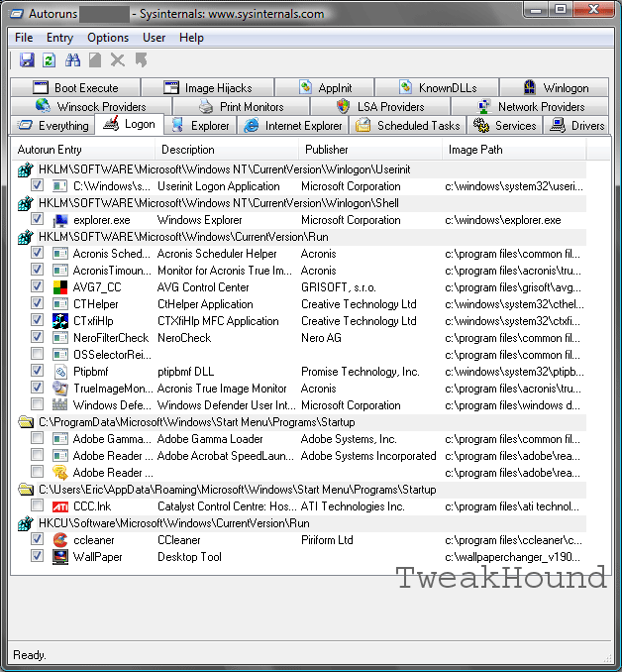Open the Entry menu
The height and width of the screenshot is (672, 622).
59,38
